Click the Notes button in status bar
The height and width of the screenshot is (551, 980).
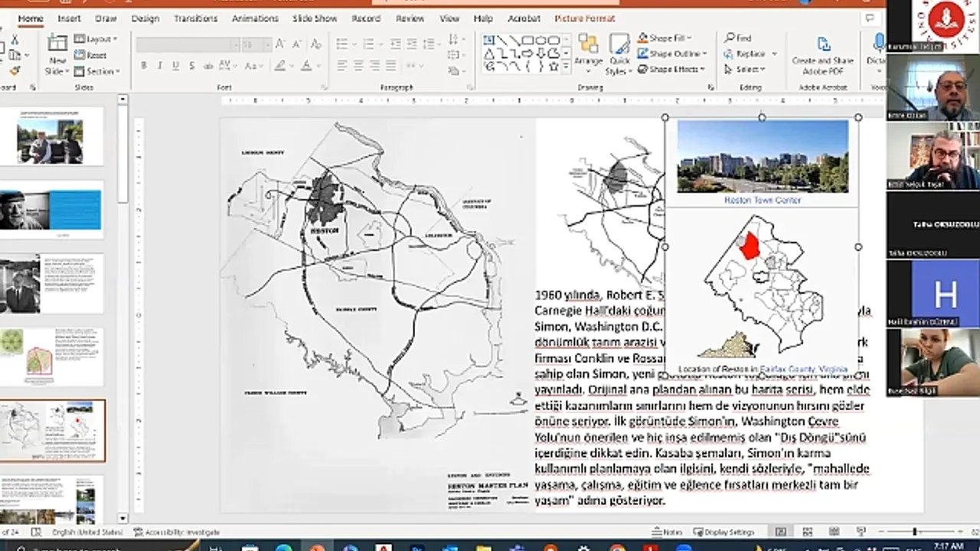click(x=667, y=532)
